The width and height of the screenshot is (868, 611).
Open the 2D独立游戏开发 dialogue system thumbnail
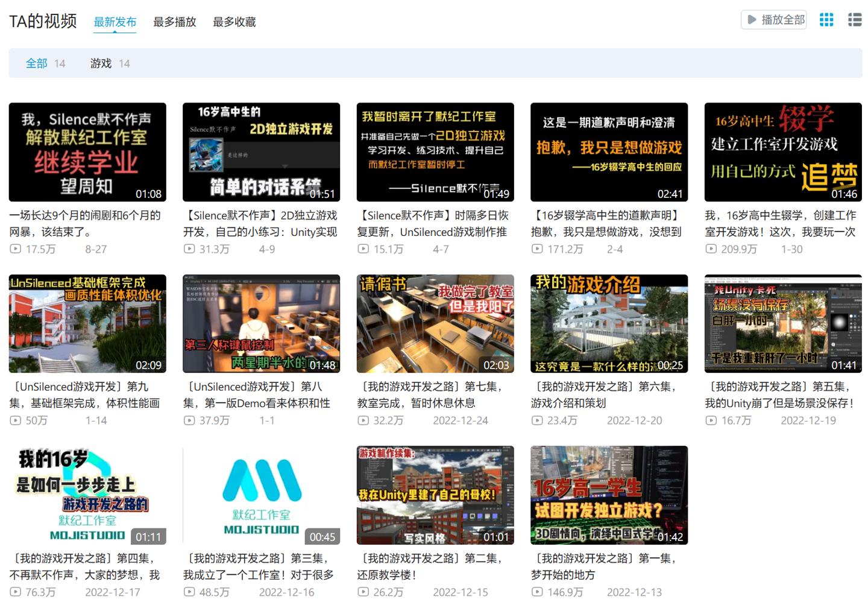coord(261,152)
